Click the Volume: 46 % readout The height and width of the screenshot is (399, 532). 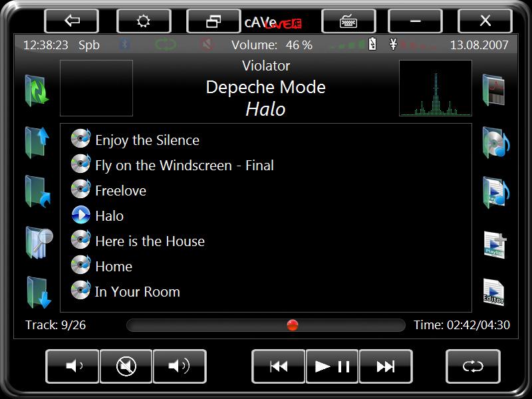272,45
